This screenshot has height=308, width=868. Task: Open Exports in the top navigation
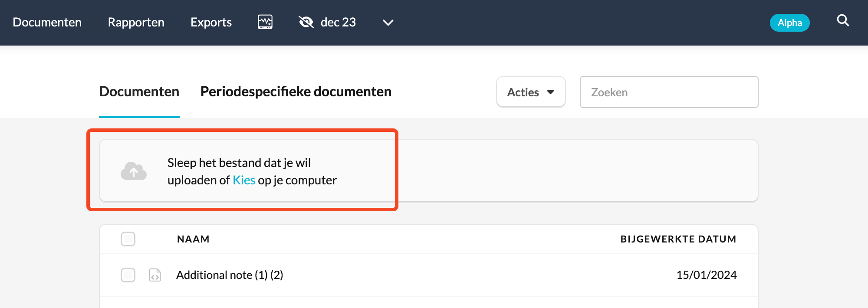point(211,22)
